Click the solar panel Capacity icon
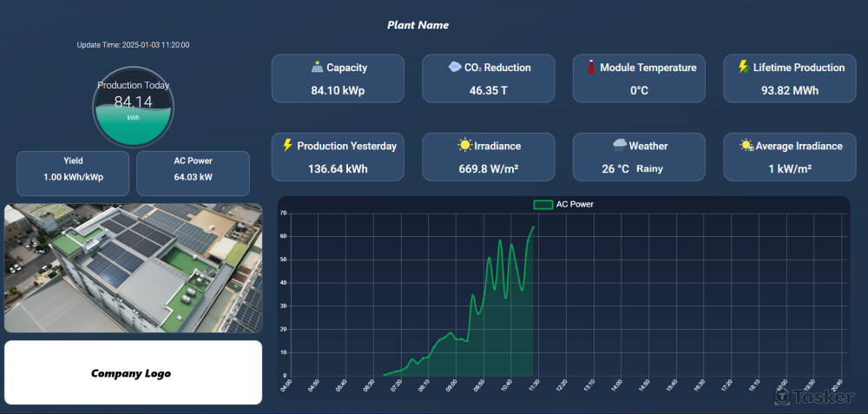The width and height of the screenshot is (868, 414). point(317,67)
